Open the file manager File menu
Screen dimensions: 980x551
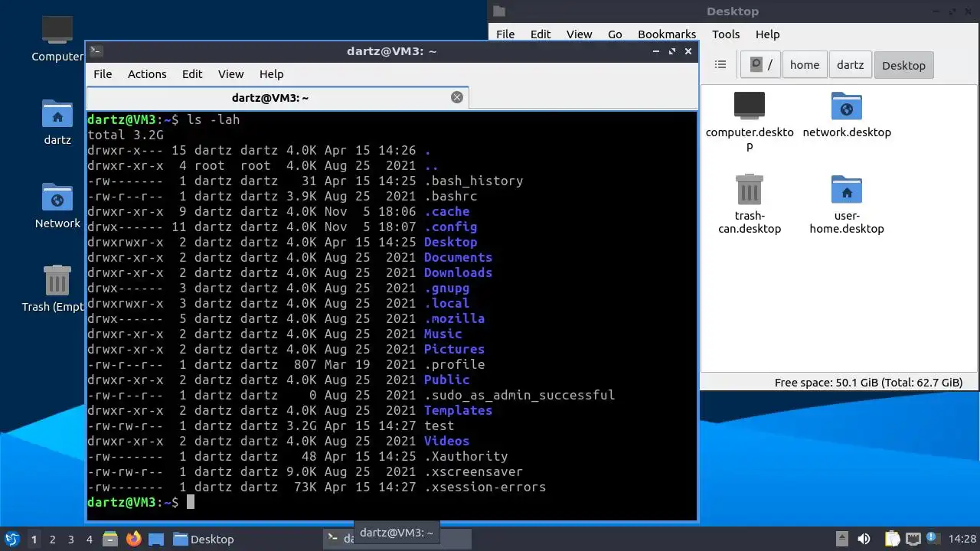(505, 34)
